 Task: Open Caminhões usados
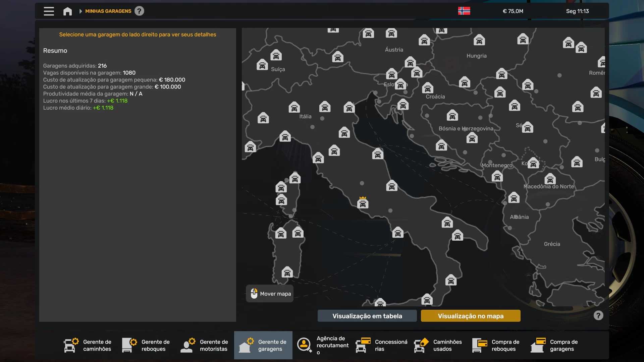(x=438, y=345)
